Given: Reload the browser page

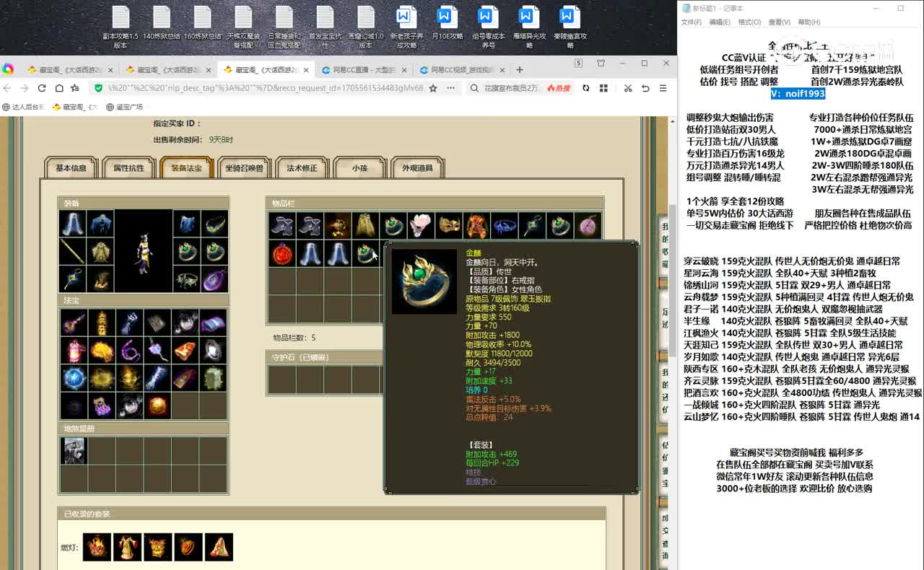Looking at the screenshot, I should pos(41,88).
